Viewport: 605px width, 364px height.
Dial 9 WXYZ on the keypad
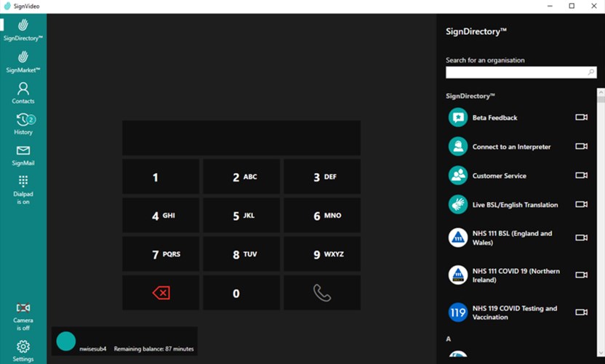click(x=322, y=254)
